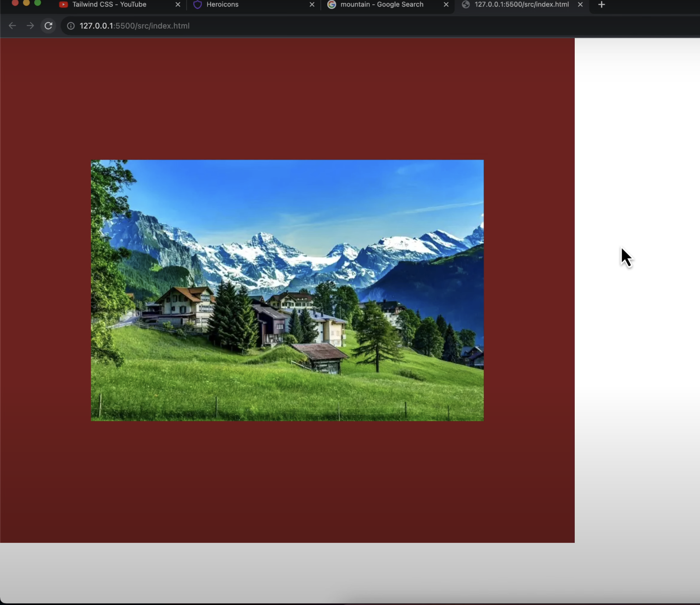The height and width of the screenshot is (605, 700).
Task: Click the mountain village landscape image
Action: click(287, 290)
